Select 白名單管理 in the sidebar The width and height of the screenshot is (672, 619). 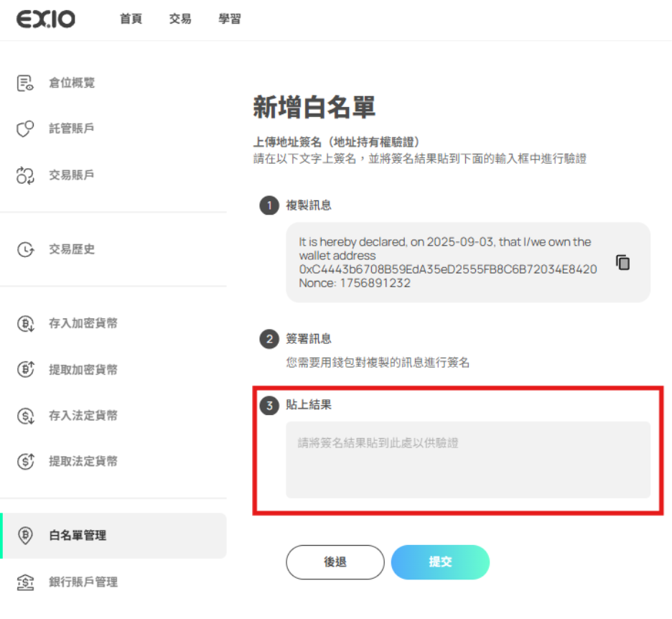[x=78, y=536]
